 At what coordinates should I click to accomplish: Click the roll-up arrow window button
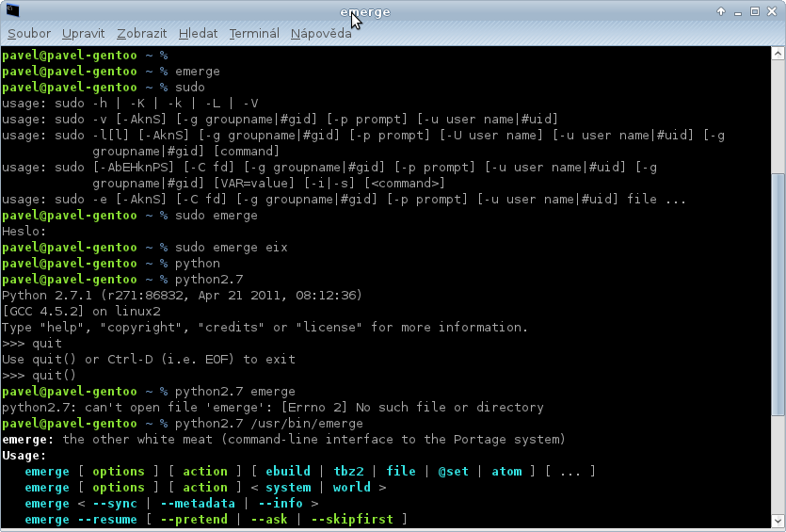click(721, 11)
